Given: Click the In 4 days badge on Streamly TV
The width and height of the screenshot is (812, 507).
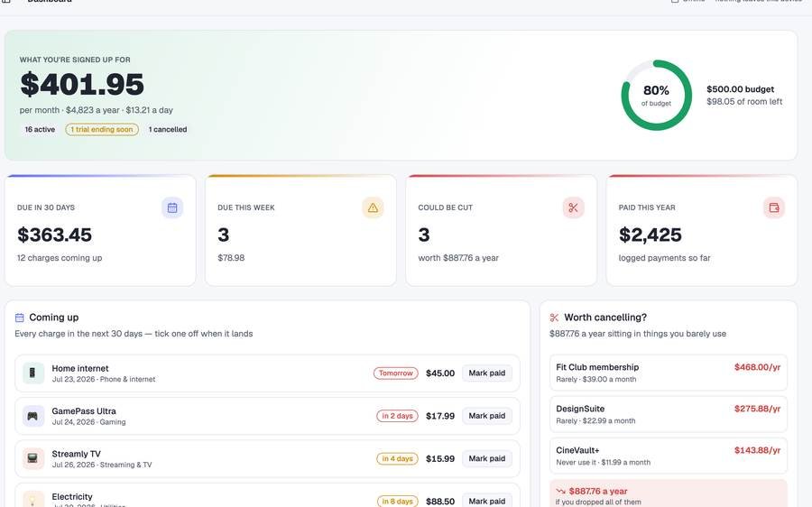Looking at the screenshot, I should tap(397, 458).
